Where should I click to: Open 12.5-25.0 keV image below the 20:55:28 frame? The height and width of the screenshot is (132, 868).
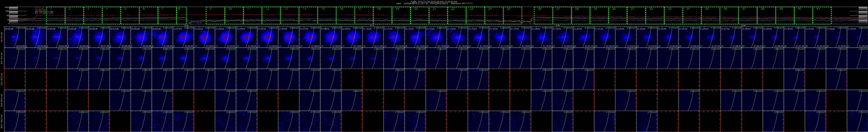point(78,79)
